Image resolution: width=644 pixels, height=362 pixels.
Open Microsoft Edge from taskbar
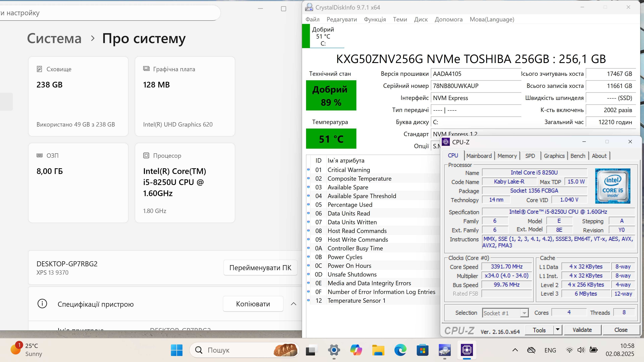400,350
